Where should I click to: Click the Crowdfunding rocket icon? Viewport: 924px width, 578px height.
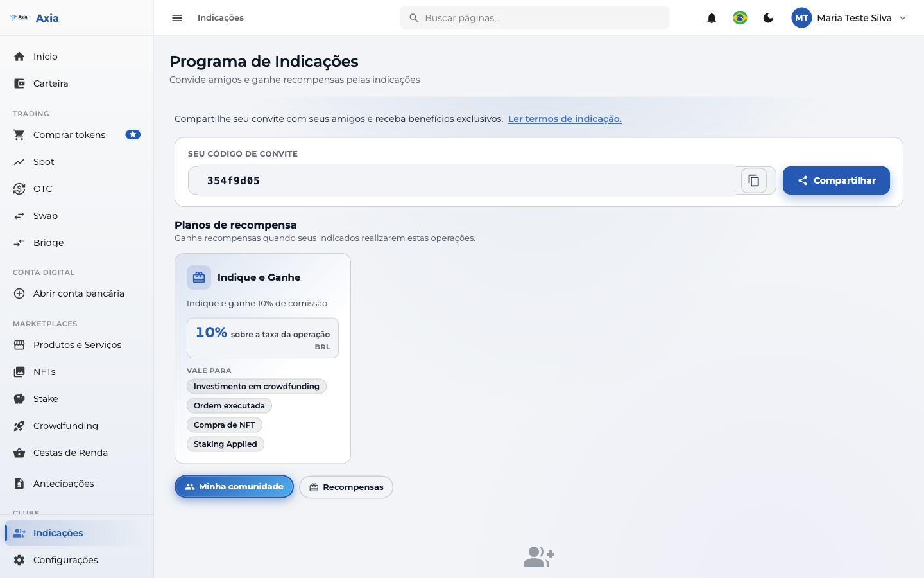pos(19,426)
